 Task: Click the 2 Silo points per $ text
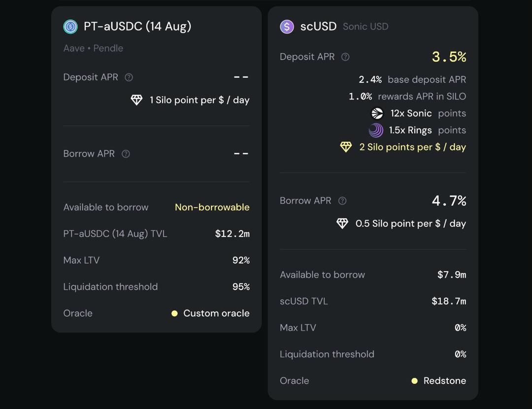412,147
